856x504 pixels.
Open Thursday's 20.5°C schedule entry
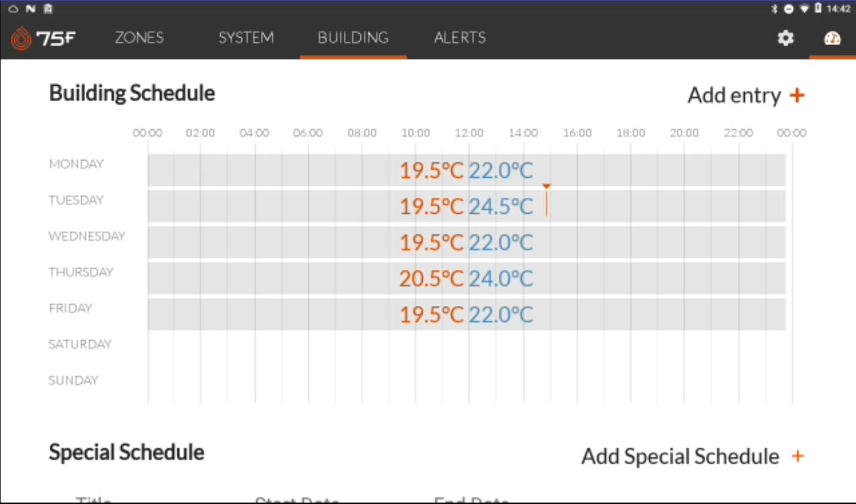pos(431,279)
